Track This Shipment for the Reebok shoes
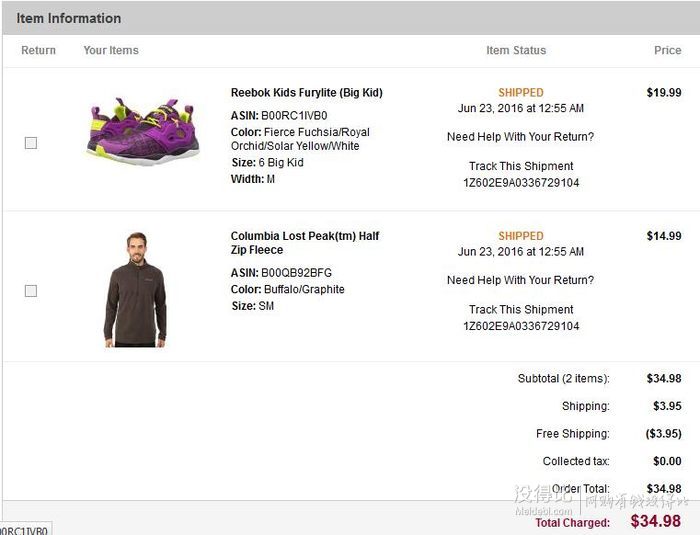Image resolution: width=700 pixels, height=535 pixels. [x=521, y=166]
